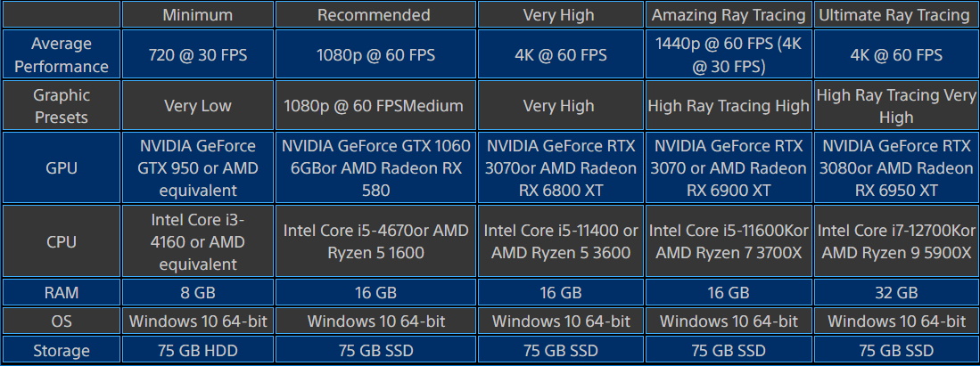
Task: Select the 32 GB RAM cell
Action: pos(894,292)
